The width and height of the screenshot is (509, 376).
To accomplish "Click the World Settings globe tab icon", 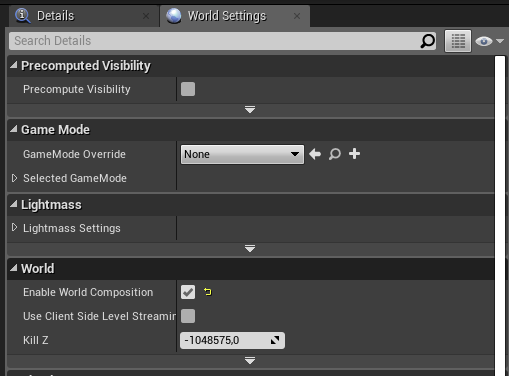I will pyautogui.click(x=174, y=16).
